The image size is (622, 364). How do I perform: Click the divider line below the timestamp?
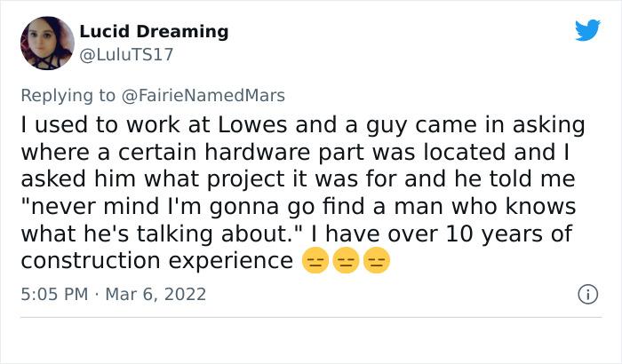311,317
